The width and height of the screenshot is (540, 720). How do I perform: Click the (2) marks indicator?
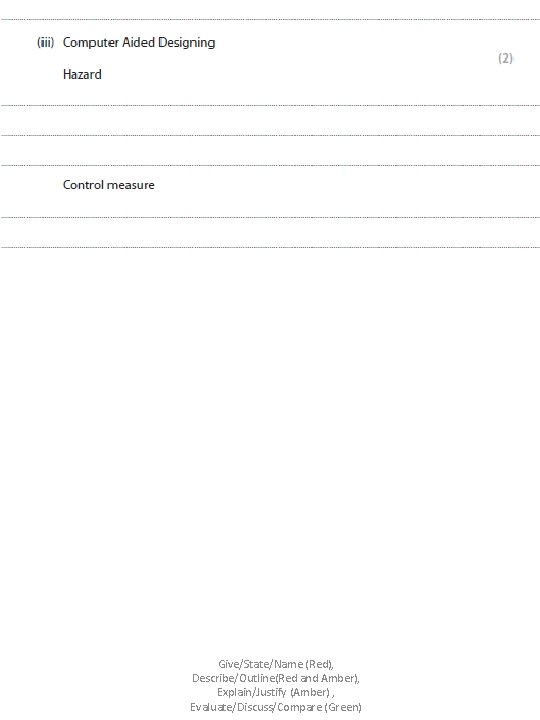tap(505, 58)
